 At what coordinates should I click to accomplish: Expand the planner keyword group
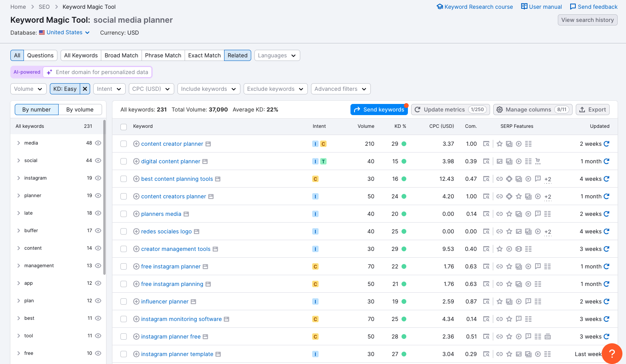tap(18, 196)
